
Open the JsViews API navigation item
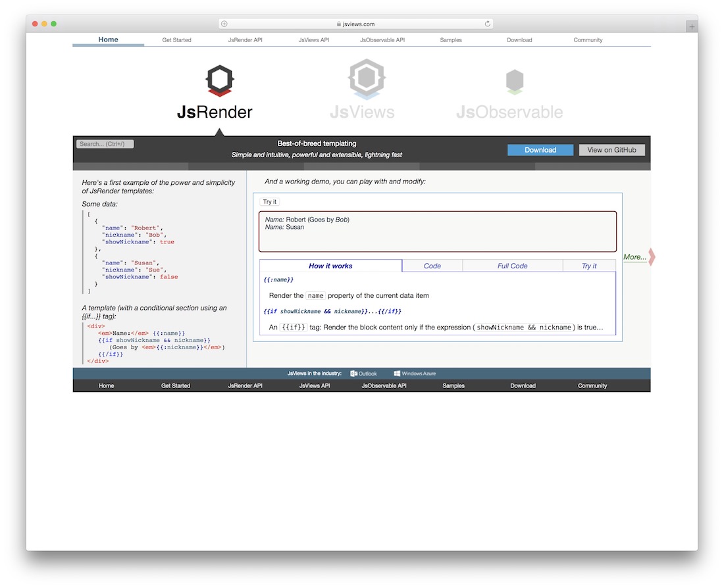point(313,39)
